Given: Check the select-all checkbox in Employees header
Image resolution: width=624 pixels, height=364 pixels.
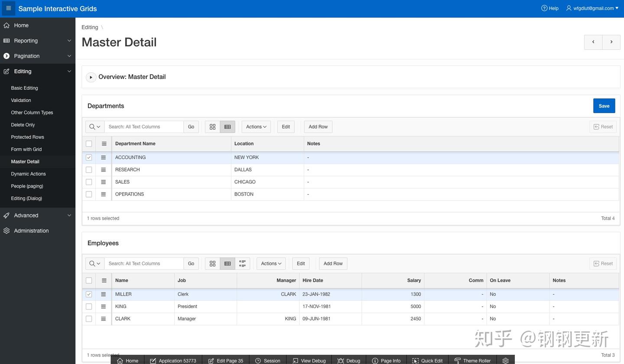Looking at the screenshot, I should coord(88,280).
